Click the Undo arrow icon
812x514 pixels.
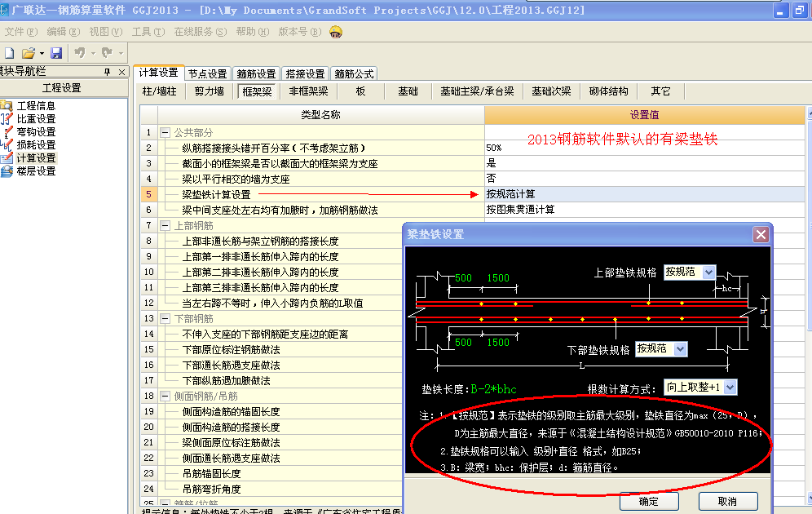[x=80, y=52]
